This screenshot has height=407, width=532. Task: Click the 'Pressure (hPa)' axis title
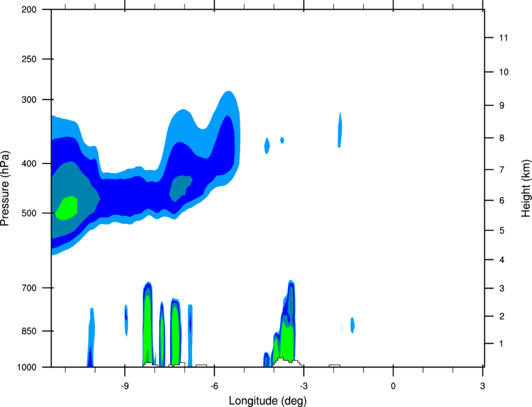[5, 188]
